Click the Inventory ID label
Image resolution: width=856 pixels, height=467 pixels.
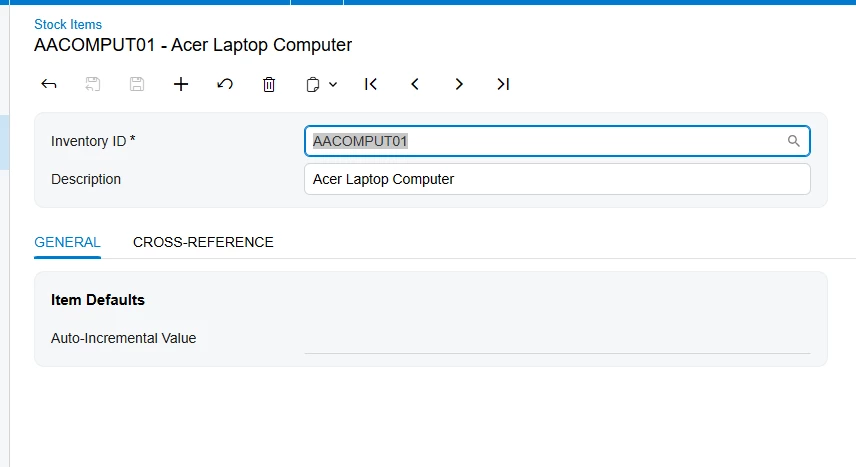click(x=93, y=141)
